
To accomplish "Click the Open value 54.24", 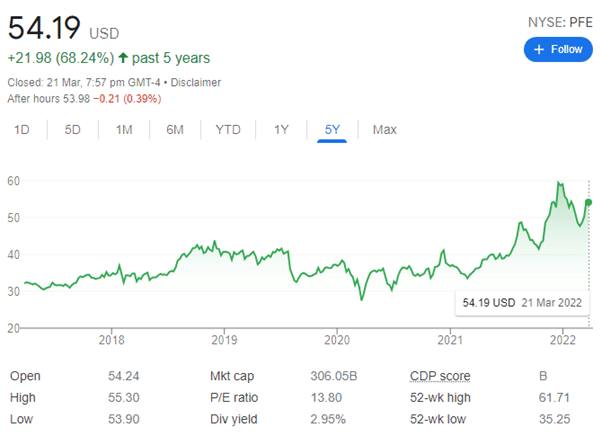I will pyautogui.click(x=124, y=376).
